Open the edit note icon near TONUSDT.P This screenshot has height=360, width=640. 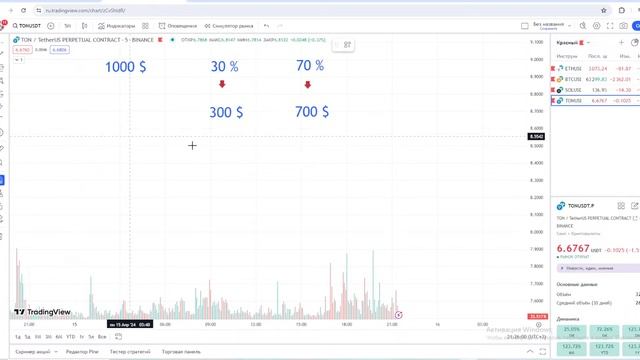635,206
